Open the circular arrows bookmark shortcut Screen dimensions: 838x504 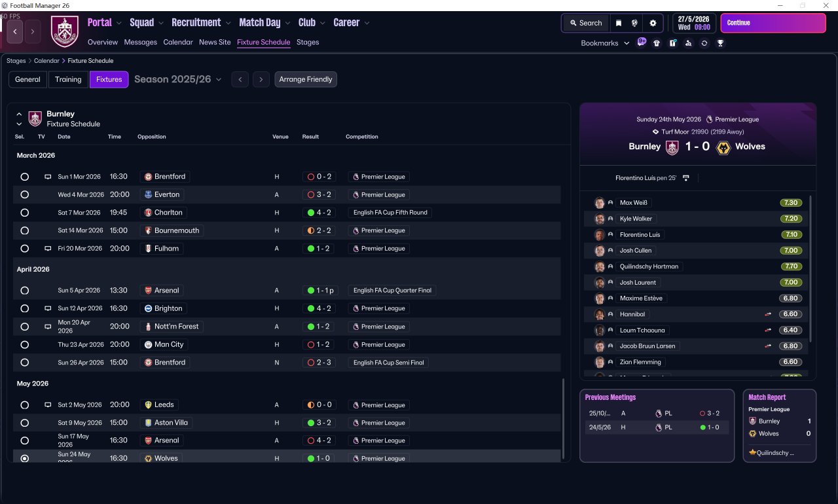click(704, 43)
